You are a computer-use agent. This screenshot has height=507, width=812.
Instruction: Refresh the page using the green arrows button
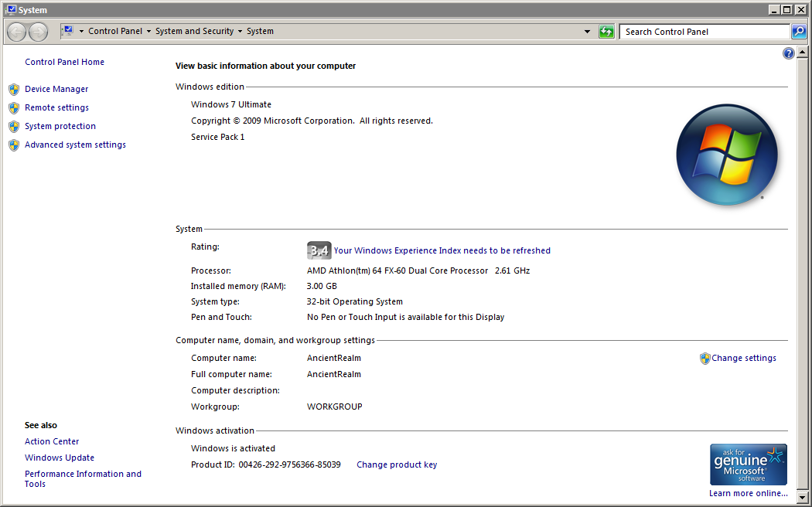point(606,32)
